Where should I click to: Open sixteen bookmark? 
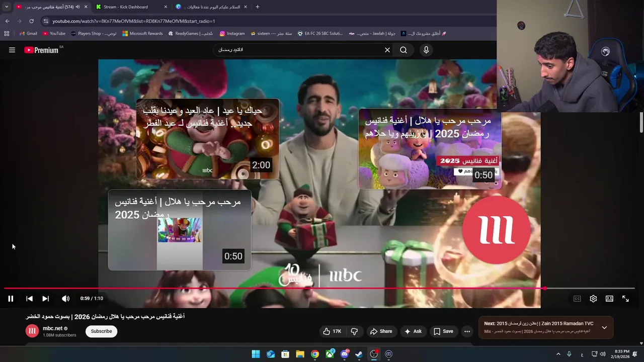pyautogui.click(x=271, y=34)
